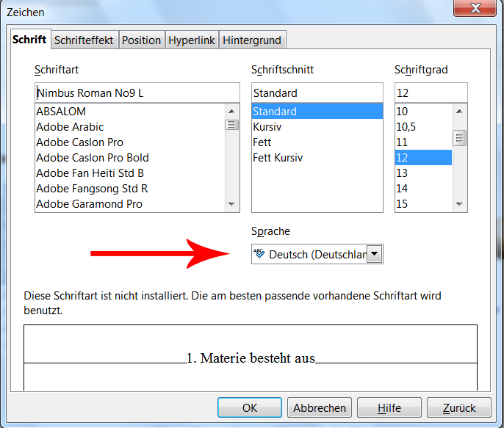504x428 pixels.
Task: Expand the Sprache dropdown arrow
Action: 375,254
